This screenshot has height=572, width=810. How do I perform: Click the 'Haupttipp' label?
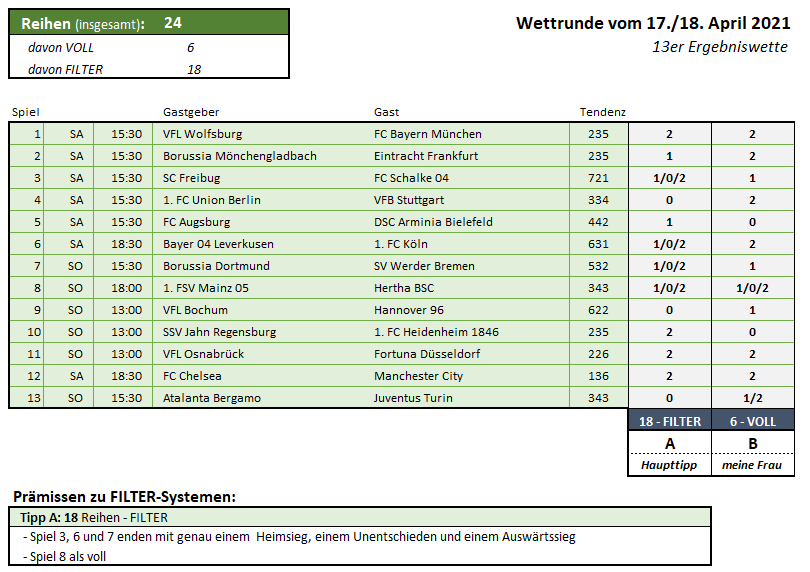coord(669,465)
